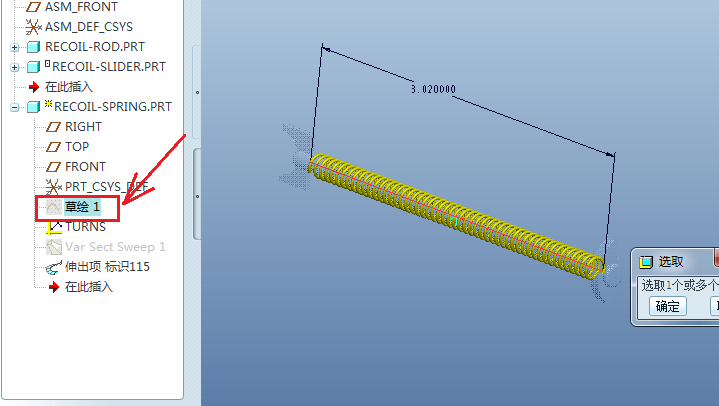The image size is (719, 406).
Task: Click the TOP datum plane icon
Action: click(x=53, y=147)
